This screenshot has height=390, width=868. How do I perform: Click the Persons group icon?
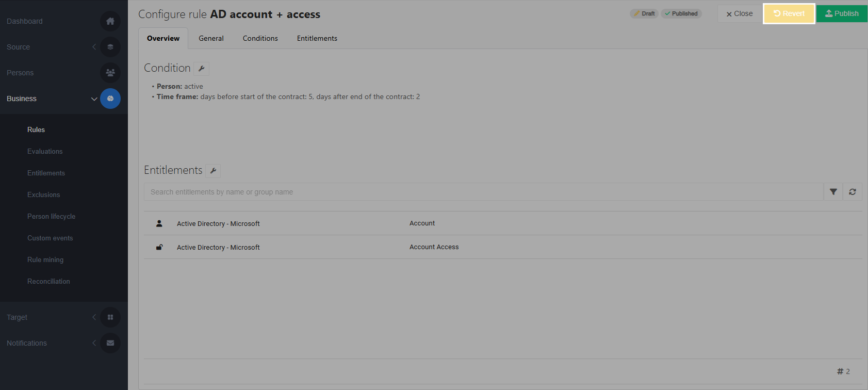point(110,73)
